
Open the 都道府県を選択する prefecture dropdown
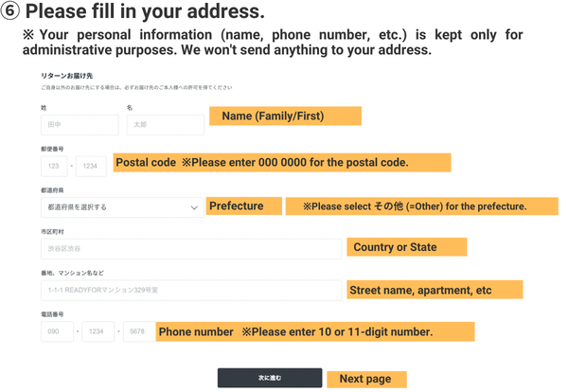pyautogui.click(x=121, y=206)
